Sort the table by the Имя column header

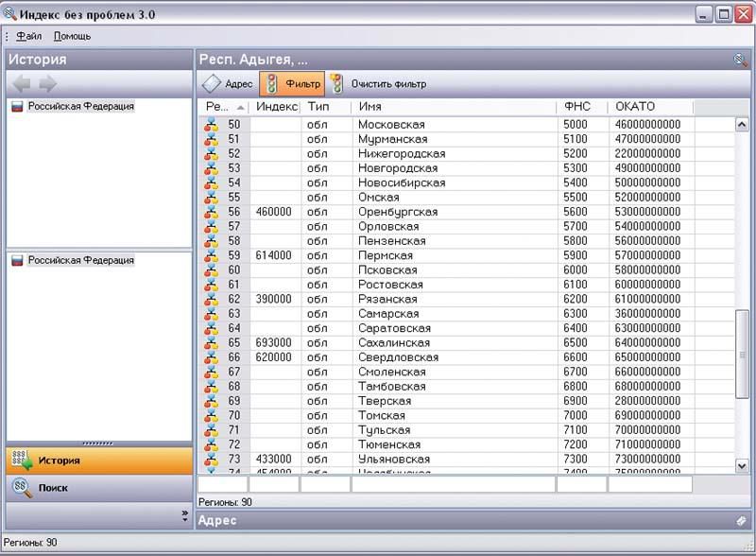click(454, 107)
